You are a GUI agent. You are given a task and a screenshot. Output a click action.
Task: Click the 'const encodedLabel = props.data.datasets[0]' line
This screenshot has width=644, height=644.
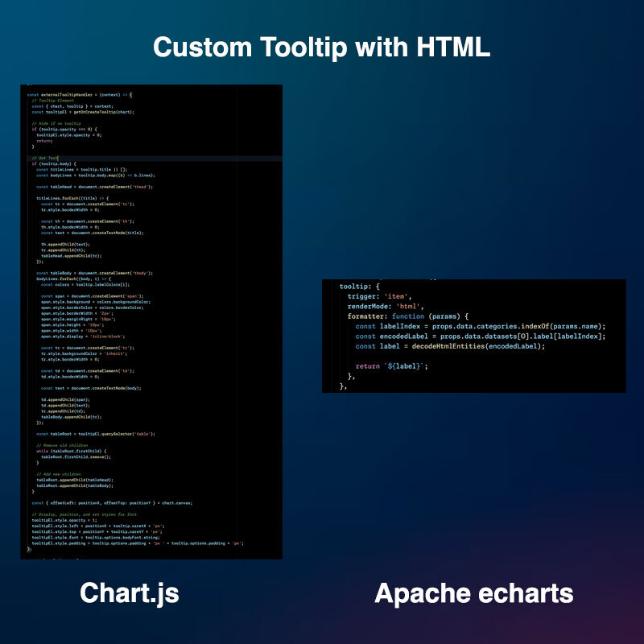click(480, 336)
